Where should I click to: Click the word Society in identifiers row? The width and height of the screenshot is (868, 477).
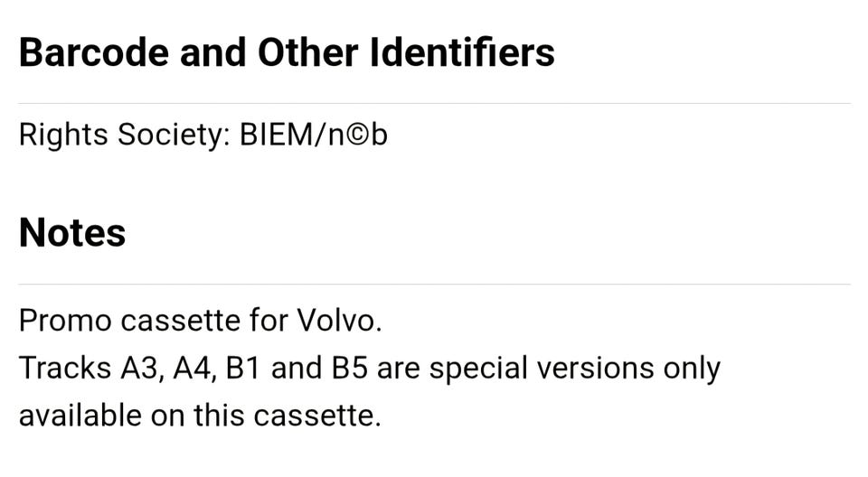click(170, 136)
